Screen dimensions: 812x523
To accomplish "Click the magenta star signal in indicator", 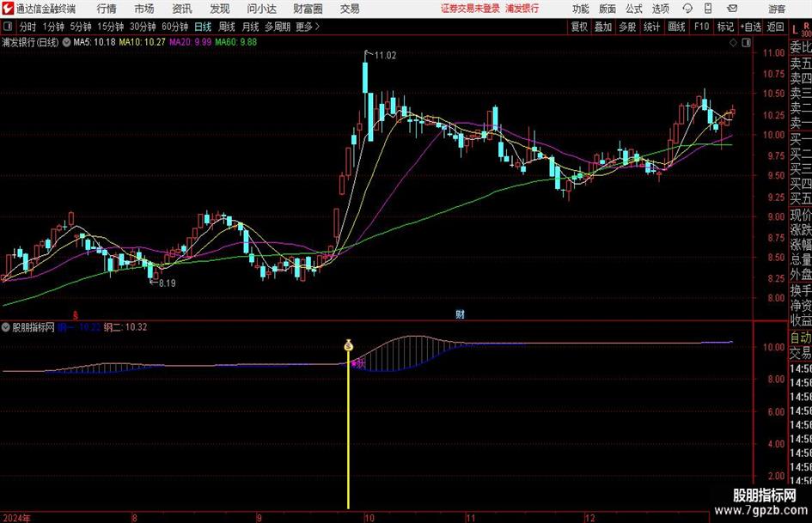I will 354,363.
